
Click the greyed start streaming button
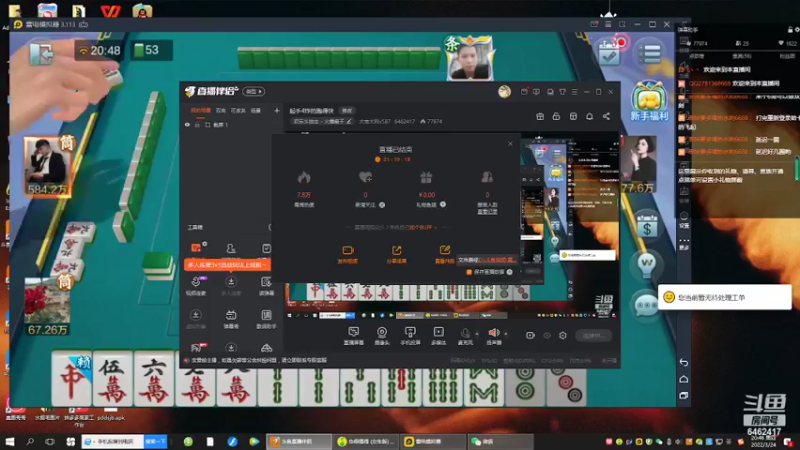pyautogui.click(x=593, y=336)
